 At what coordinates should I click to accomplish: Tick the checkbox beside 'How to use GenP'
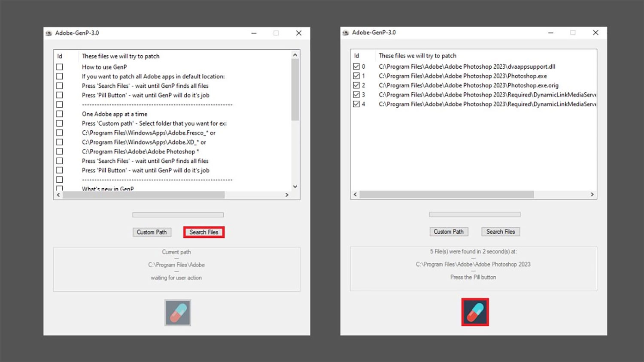(x=60, y=67)
